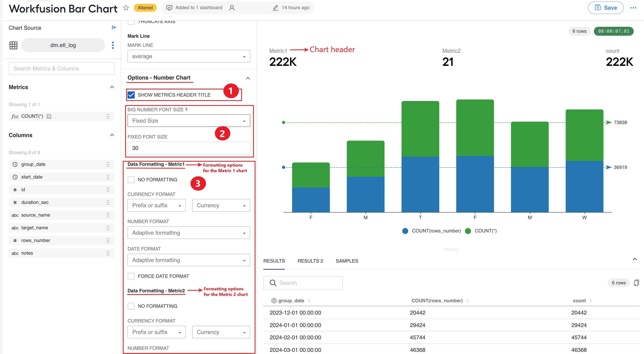Uncheck Show Metrics Header Title
Screen dimensions: 644x354
click(x=131, y=95)
